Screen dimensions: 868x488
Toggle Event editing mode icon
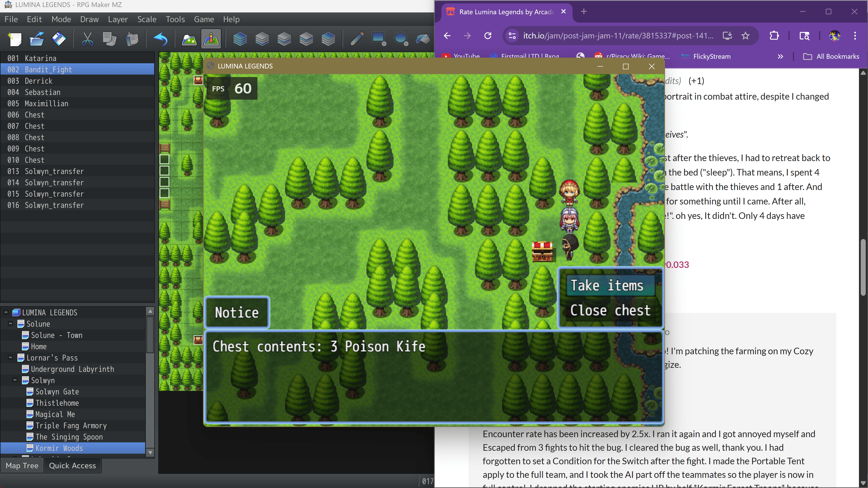pyautogui.click(x=211, y=39)
